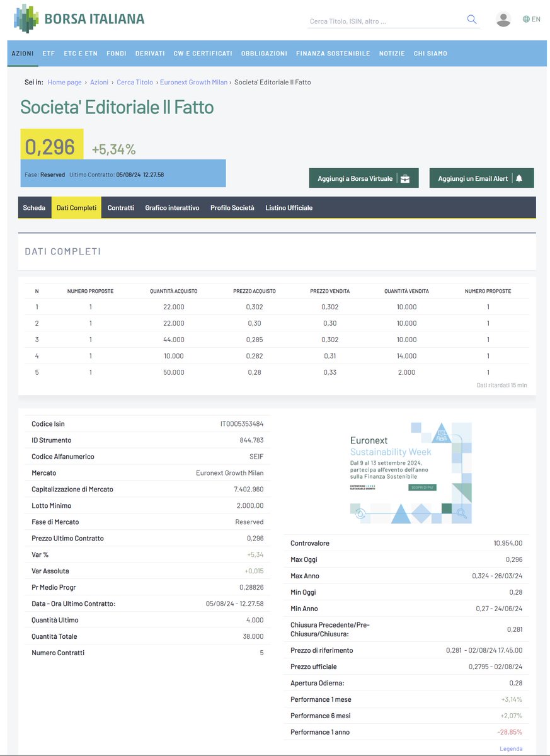Open the AZIONI menu
Viewport: 550px width, 756px height.
coord(23,54)
